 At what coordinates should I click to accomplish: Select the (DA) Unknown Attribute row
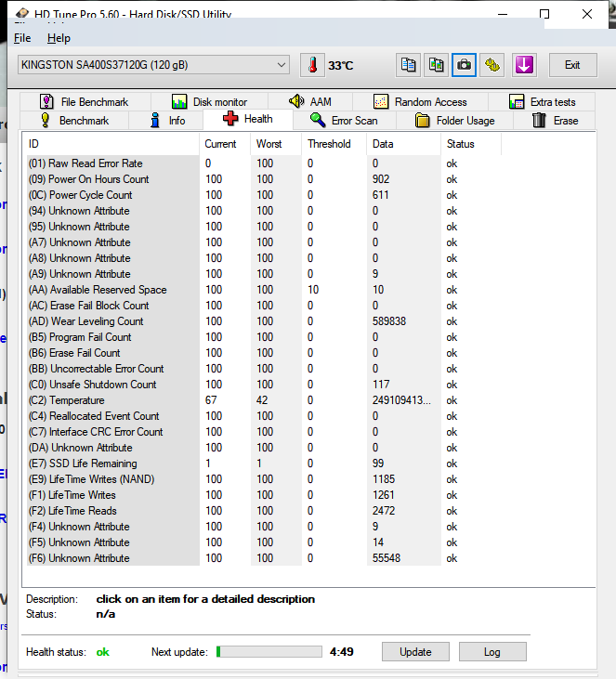pyautogui.click(x=264, y=448)
